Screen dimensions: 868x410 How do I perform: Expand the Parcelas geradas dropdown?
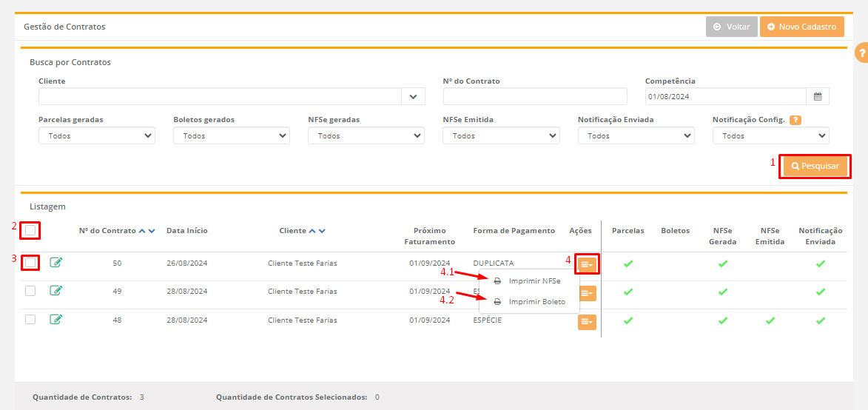click(x=97, y=136)
